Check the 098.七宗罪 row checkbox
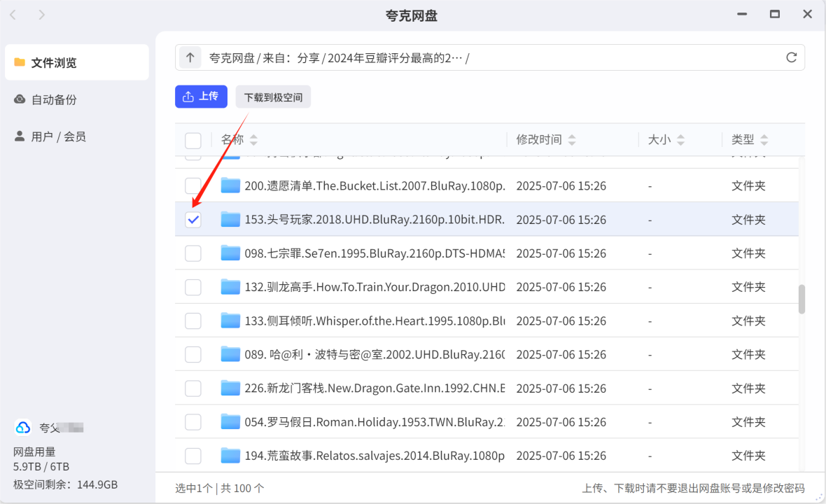 pos(193,253)
